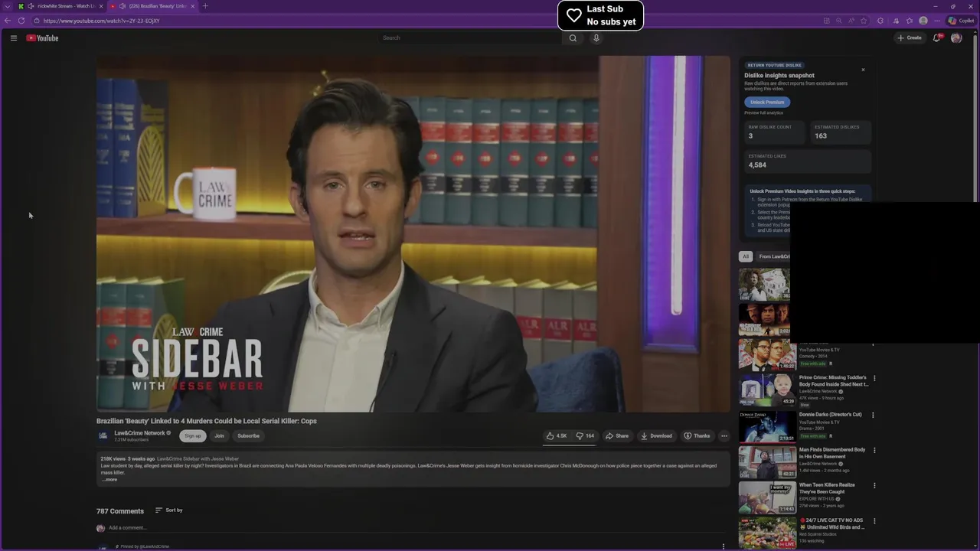Click the Last Sub heart overlay widget
The height and width of the screenshot is (551, 980).
click(x=600, y=15)
